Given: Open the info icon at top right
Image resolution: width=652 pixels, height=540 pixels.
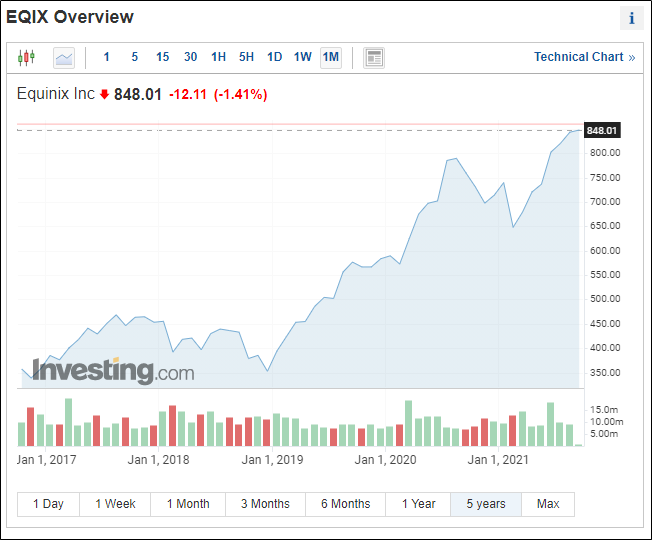Looking at the screenshot, I should [632, 18].
